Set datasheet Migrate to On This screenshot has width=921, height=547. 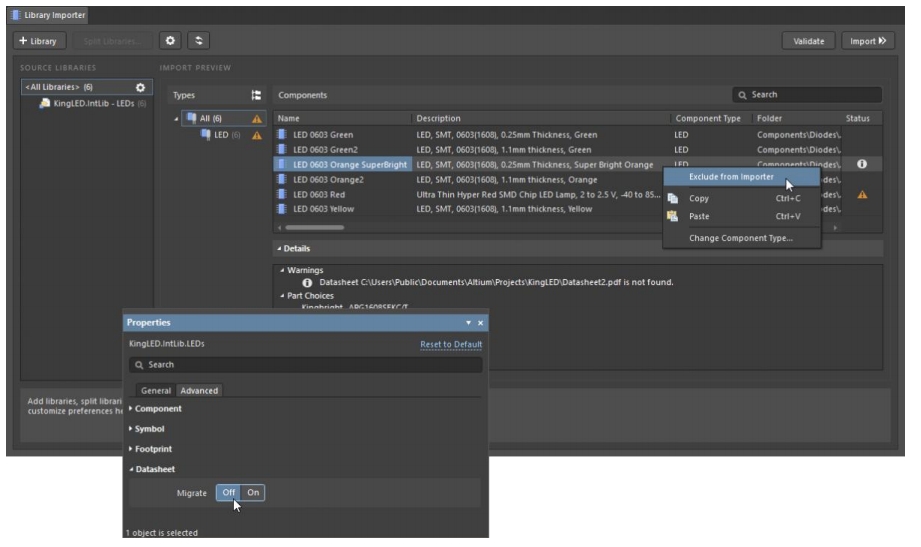pyautogui.click(x=253, y=492)
